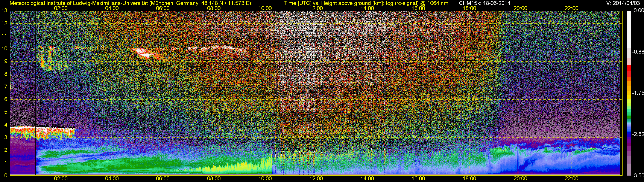The height and width of the screenshot is (182, 644).
Task: Click the -2.62 value on the color scale
Action: tap(638, 134)
